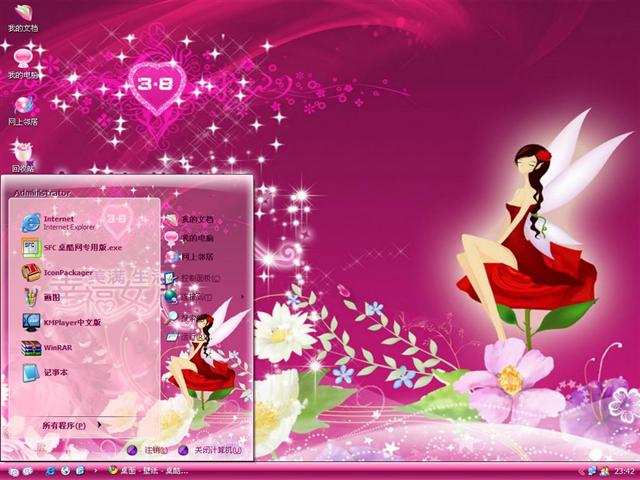Click network monitors icon in system tray
This screenshot has width=640, height=480.
(592, 471)
